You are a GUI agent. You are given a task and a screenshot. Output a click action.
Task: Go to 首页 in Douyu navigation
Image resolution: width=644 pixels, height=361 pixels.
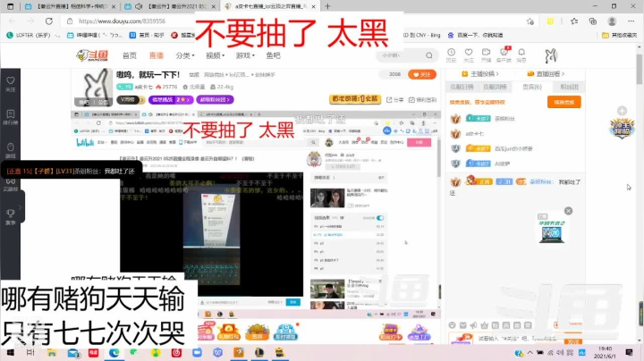(x=130, y=55)
